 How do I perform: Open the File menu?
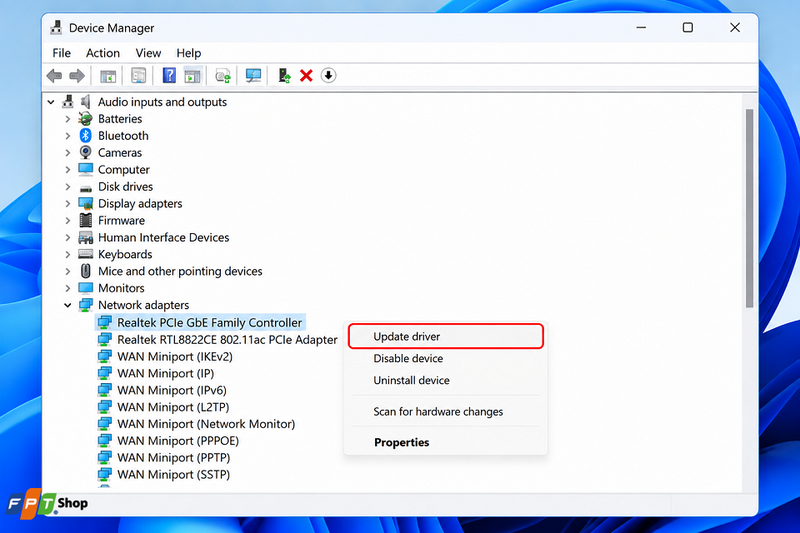(61, 53)
